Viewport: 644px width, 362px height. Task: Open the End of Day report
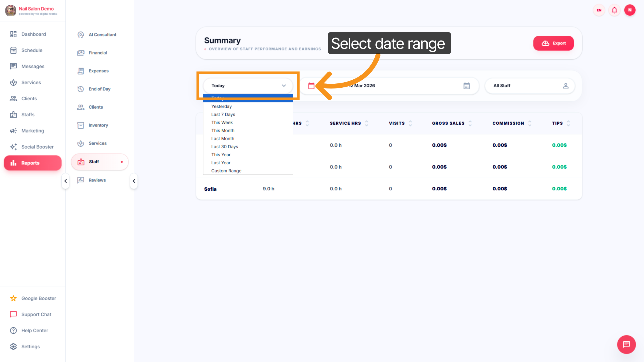99,89
